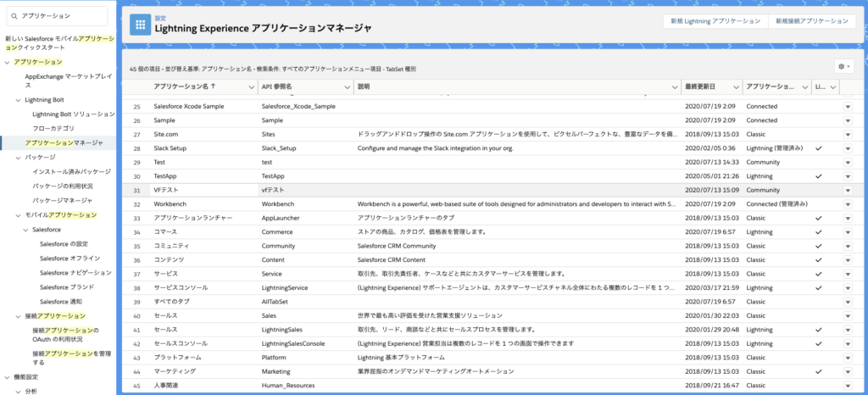Collapse the Salesforce tree node
868x395 pixels.
coord(25,229)
